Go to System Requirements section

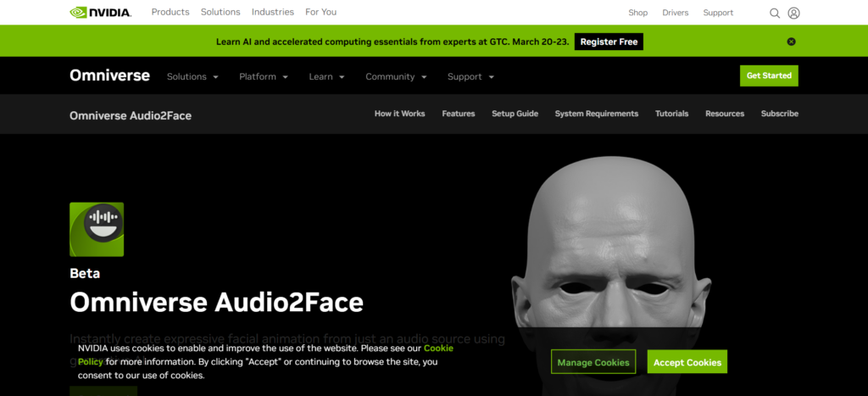(x=596, y=114)
